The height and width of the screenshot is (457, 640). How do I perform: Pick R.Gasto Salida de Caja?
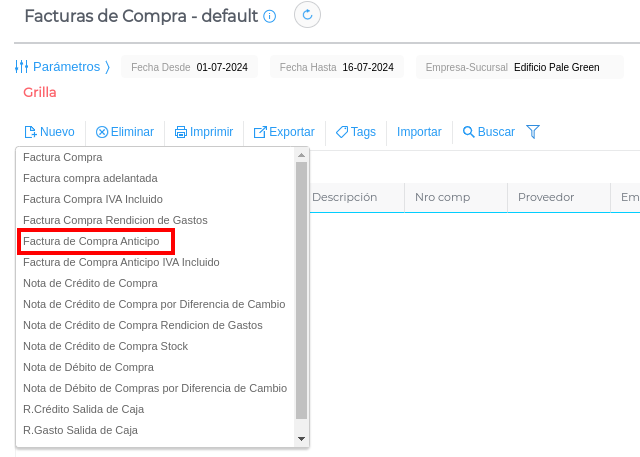pos(80,430)
